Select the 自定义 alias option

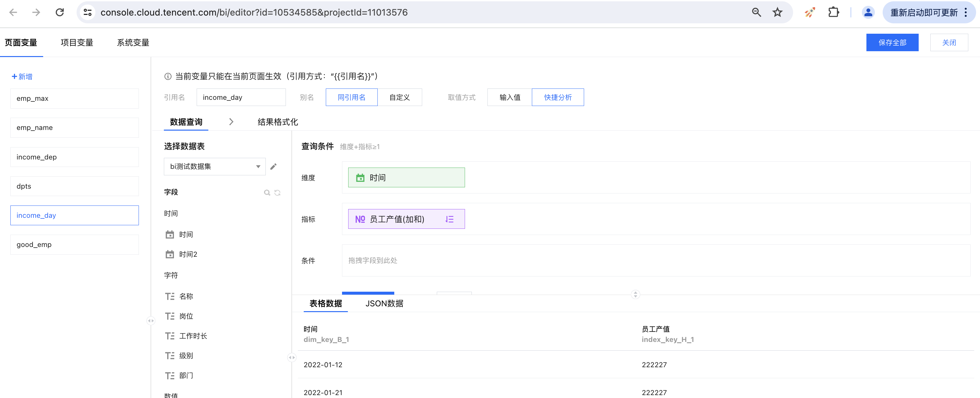[399, 97]
